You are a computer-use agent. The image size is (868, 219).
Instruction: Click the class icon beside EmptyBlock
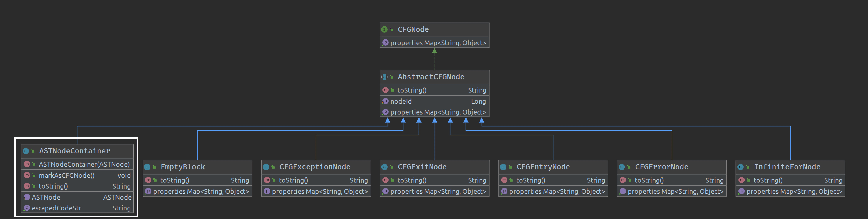click(x=147, y=167)
